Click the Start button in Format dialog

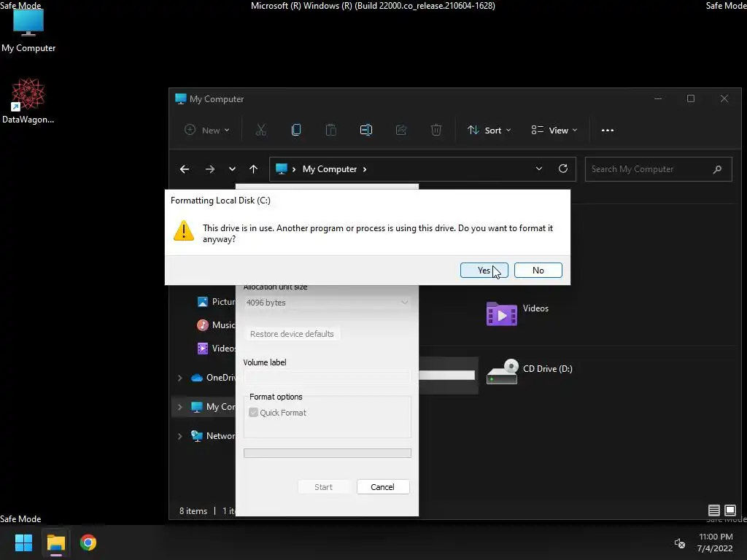click(323, 486)
